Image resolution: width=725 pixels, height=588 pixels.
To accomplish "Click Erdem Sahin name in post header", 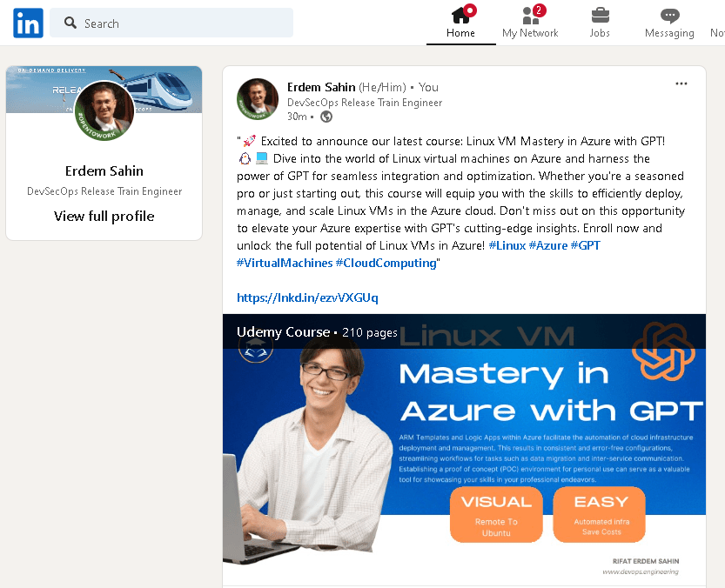I will click(x=321, y=87).
